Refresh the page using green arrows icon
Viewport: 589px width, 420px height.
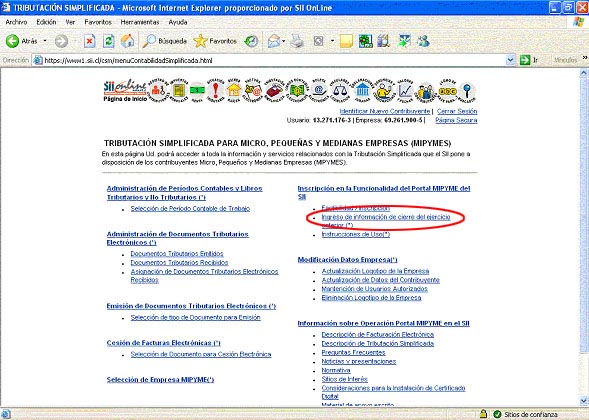click(109, 41)
